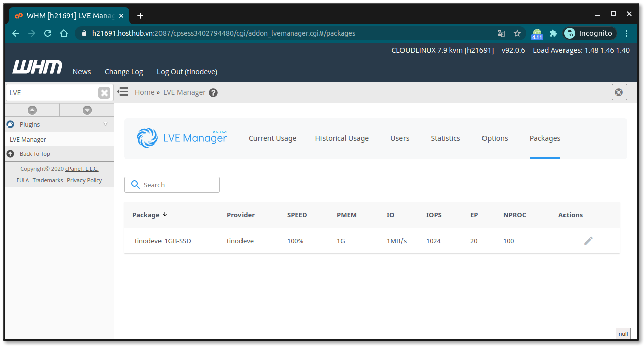
Task: Edit the tinodeve_1GB-SSD package with the pencil icon
Action: pyautogui.click(x=588, y=241)
